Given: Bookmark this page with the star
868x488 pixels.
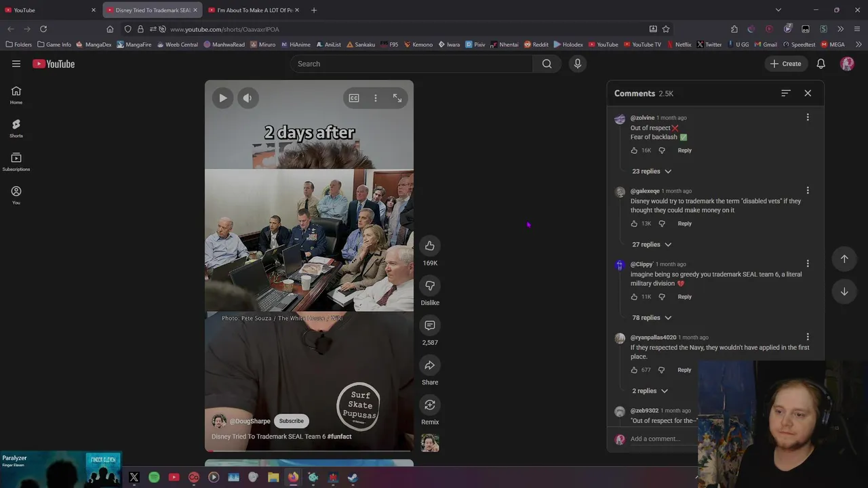Looking at the screenshot, I should [666, 29].
